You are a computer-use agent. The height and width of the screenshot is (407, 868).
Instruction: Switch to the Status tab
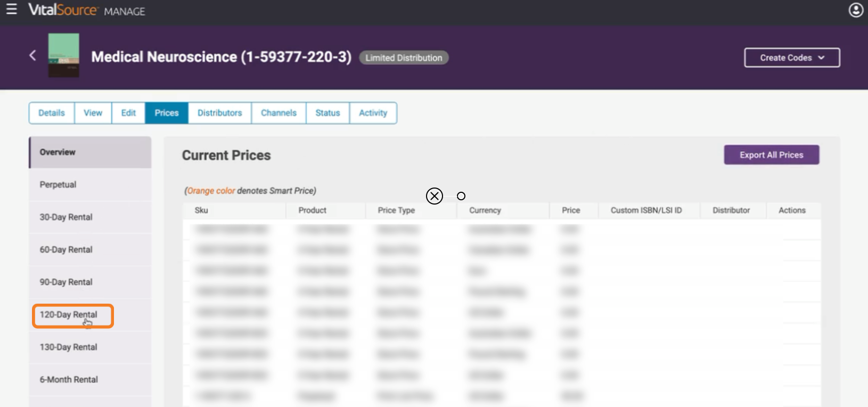point(327,113)
